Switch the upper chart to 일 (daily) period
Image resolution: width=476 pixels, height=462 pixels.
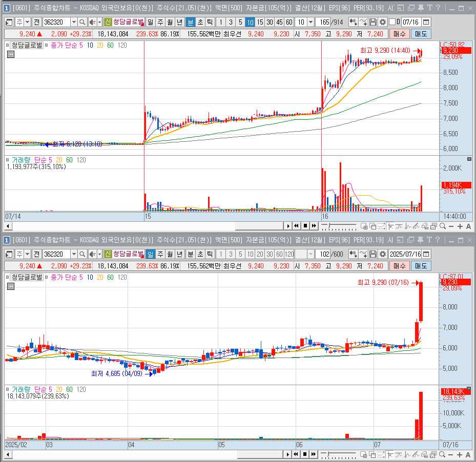pyautogui.click(x=151, y=22)
